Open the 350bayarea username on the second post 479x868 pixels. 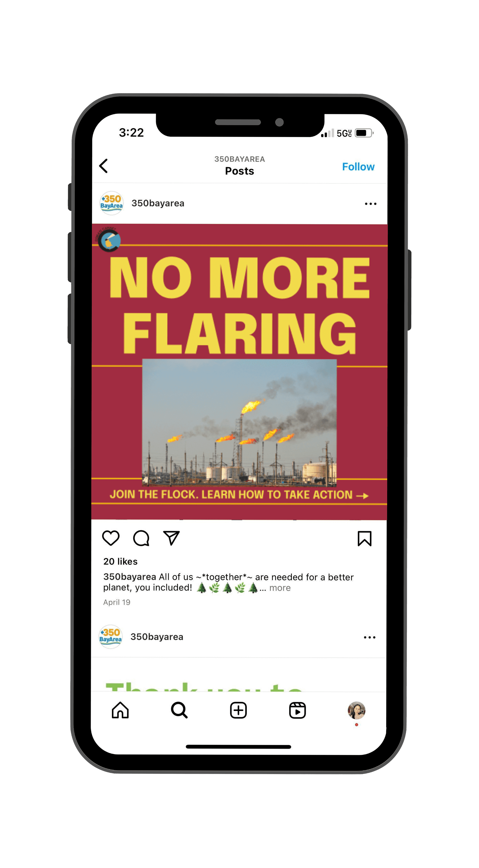[157, 637]
